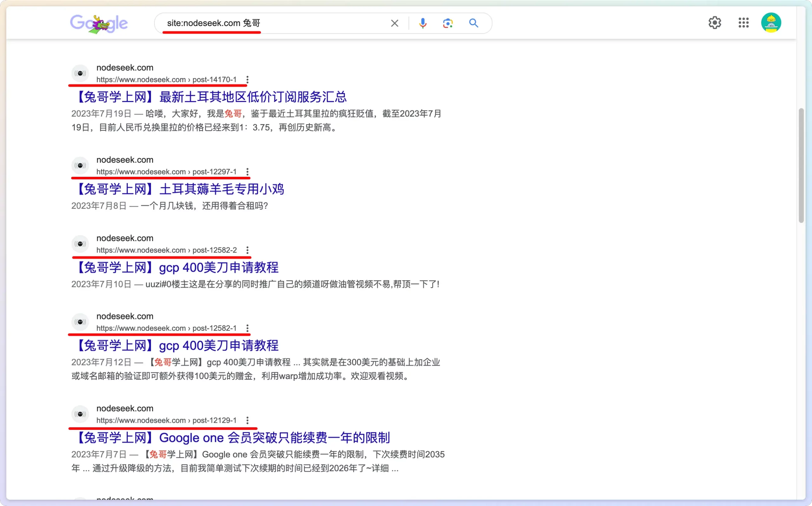Open more options for post-14170-1 result
This screenshot has height=506, width=812.
point(247,80)
